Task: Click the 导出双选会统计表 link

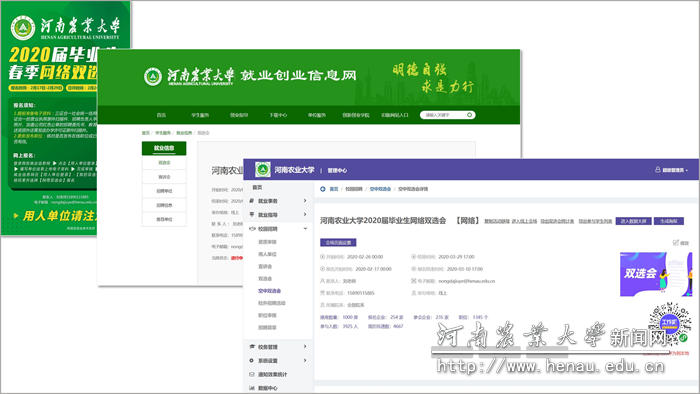Action: pyautogui.click(x=557, y=221)
